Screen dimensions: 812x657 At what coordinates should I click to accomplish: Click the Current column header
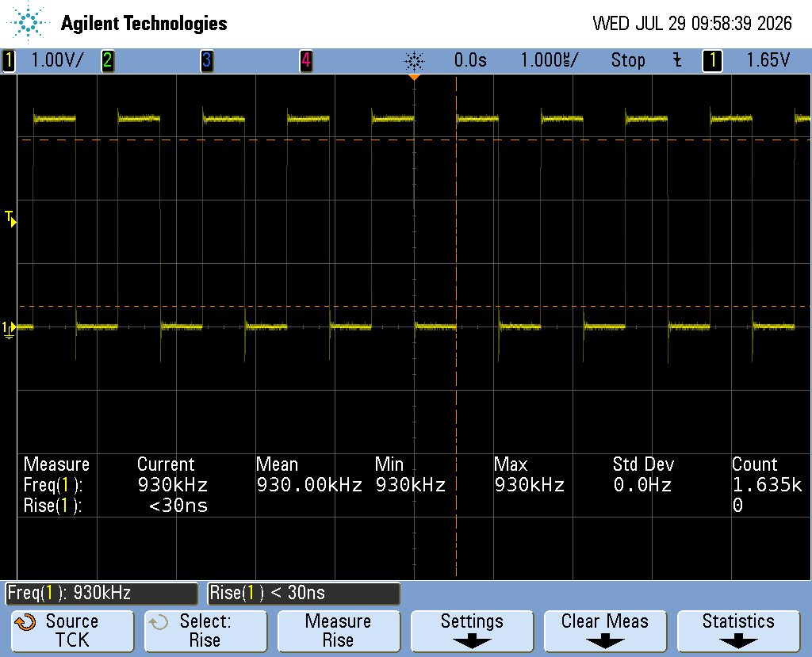point(166,464)
